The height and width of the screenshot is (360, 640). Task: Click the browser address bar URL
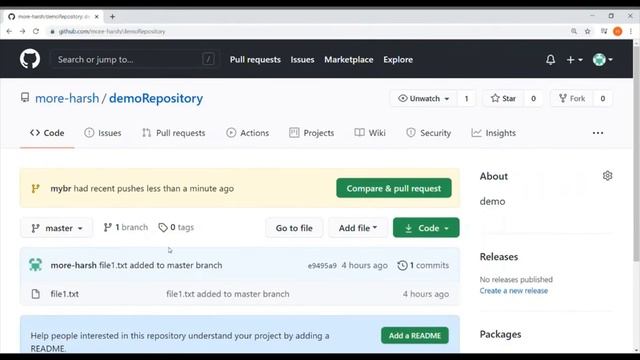tap(112, 31)
